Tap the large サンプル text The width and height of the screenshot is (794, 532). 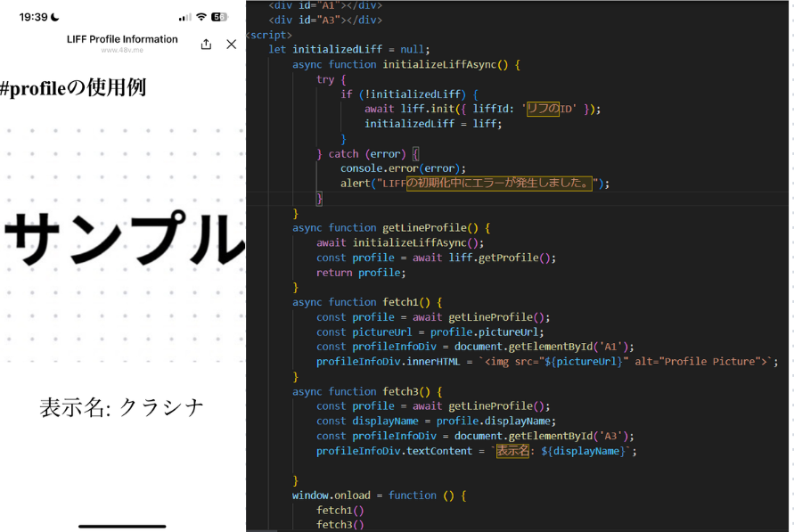tap(125, 238)
